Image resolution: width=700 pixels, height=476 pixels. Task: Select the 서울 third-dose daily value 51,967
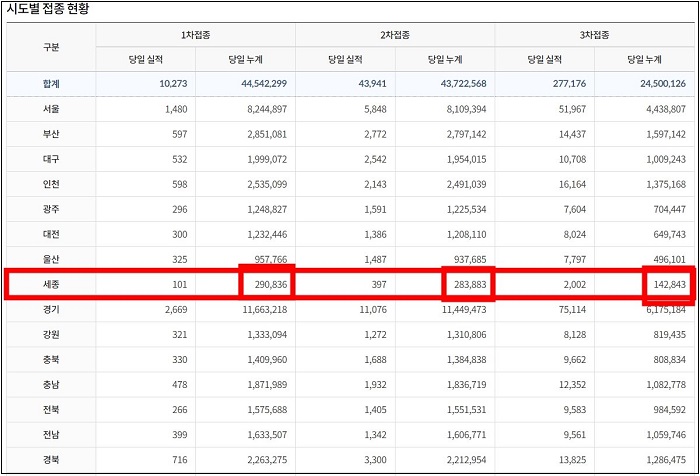(x=572, y=109)
